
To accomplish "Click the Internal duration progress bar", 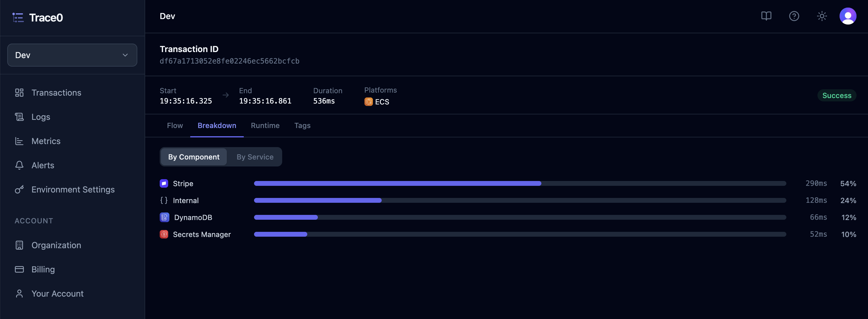I will tap(520, 200).
